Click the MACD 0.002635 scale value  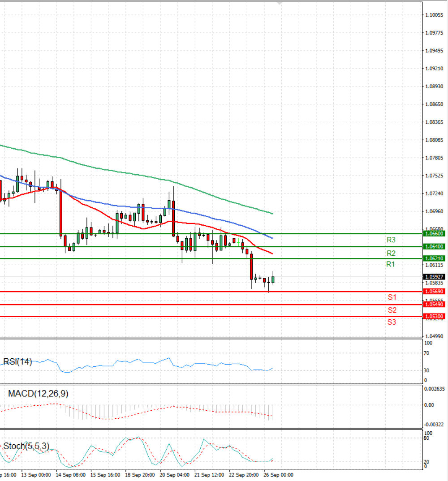434,389
